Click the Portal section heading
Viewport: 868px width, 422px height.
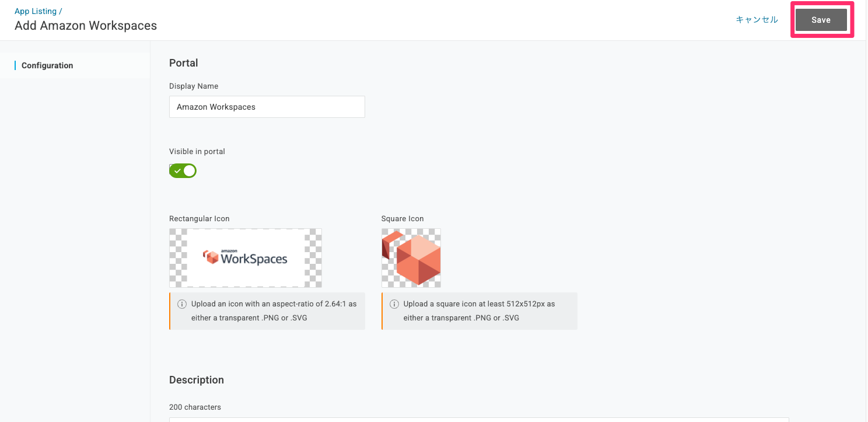point(183,62)
